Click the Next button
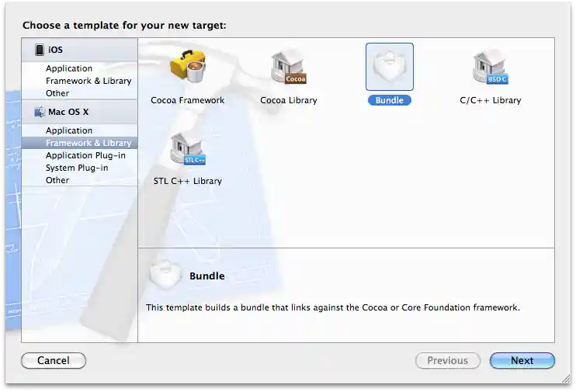This screenshot has width=576, height=392. (x=522, y=360)
